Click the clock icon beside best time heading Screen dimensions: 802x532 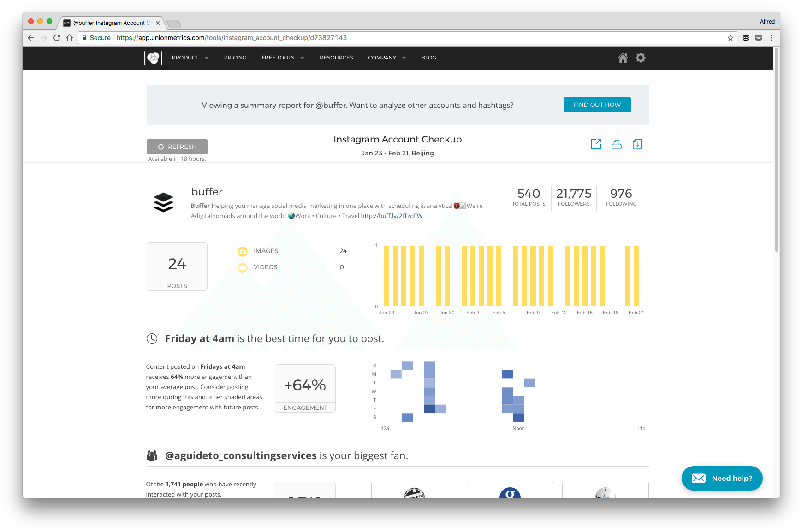152,338
